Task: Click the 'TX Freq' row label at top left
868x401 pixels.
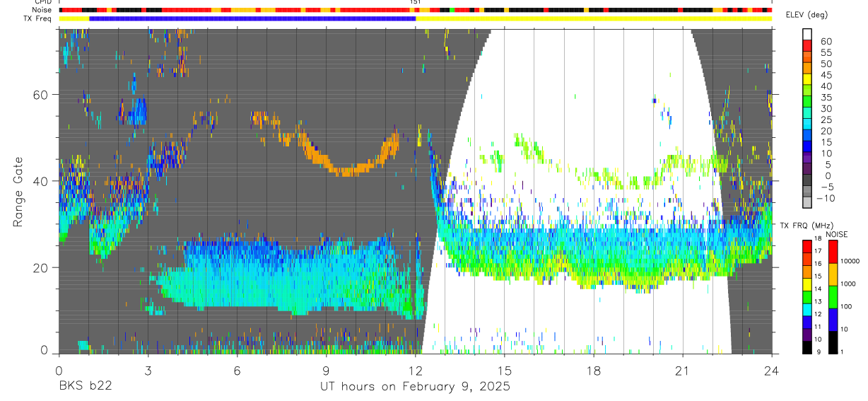Action: (39, 18)
